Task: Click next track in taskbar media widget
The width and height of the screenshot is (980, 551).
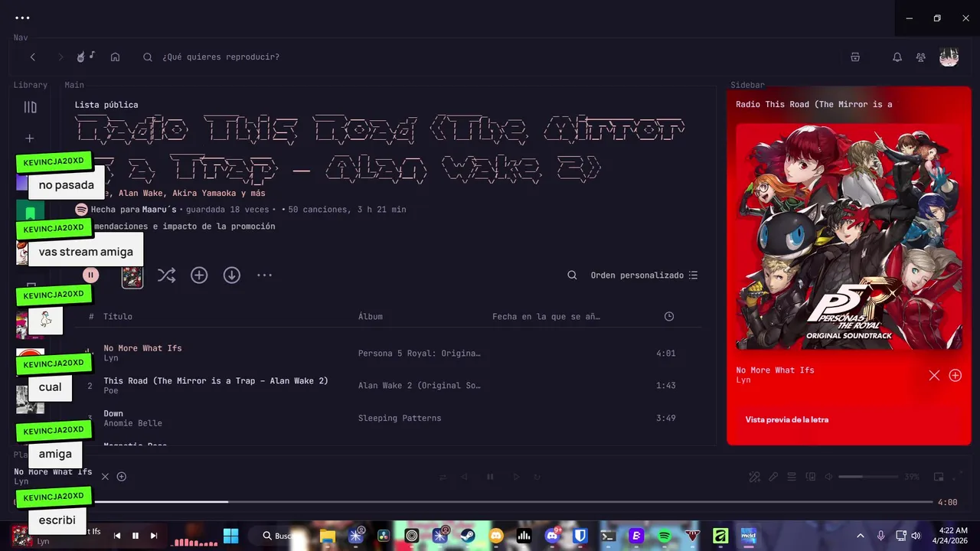Action: click(x=154, y=536)
